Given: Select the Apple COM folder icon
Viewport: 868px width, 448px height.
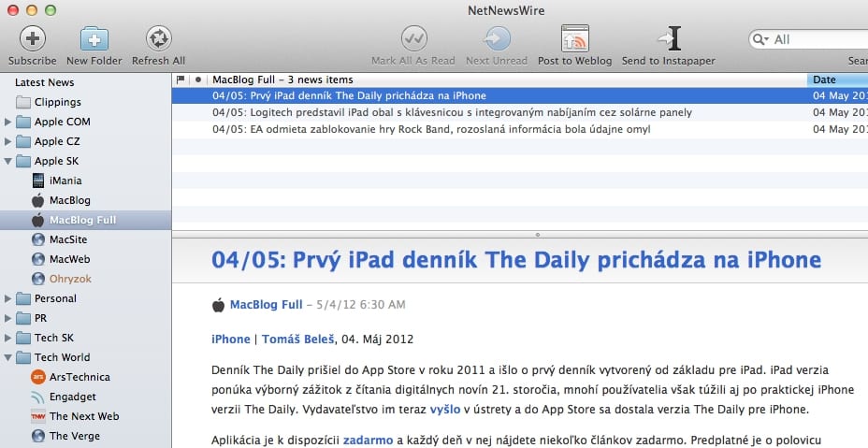Looking at the screenshot, I should [x=23, y=122].
